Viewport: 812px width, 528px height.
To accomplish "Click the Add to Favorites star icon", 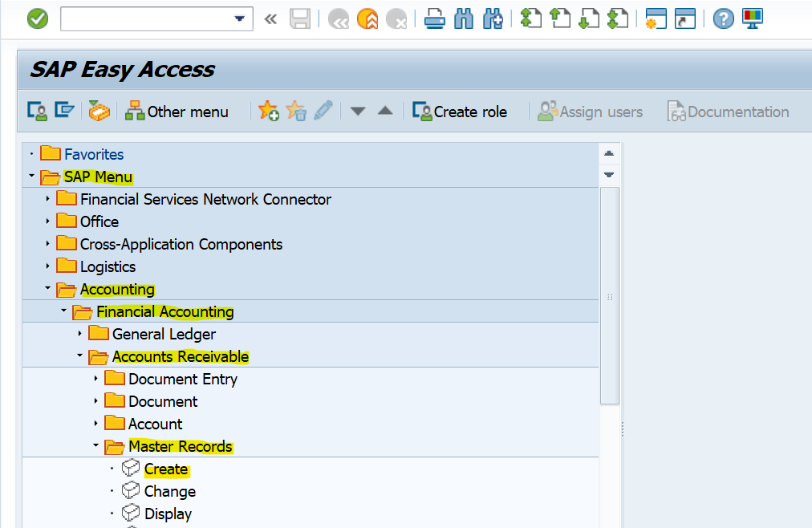I will coord(268,111).
